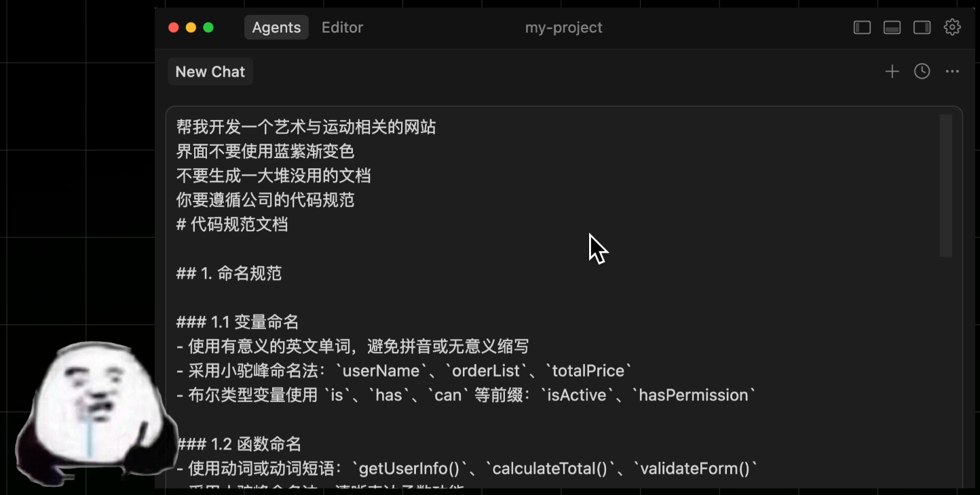The width and height of the screenshot is (980, 495).
Task: Click the '### 1.2 函数命名' heading line
Action: click(x=239, y=444)
